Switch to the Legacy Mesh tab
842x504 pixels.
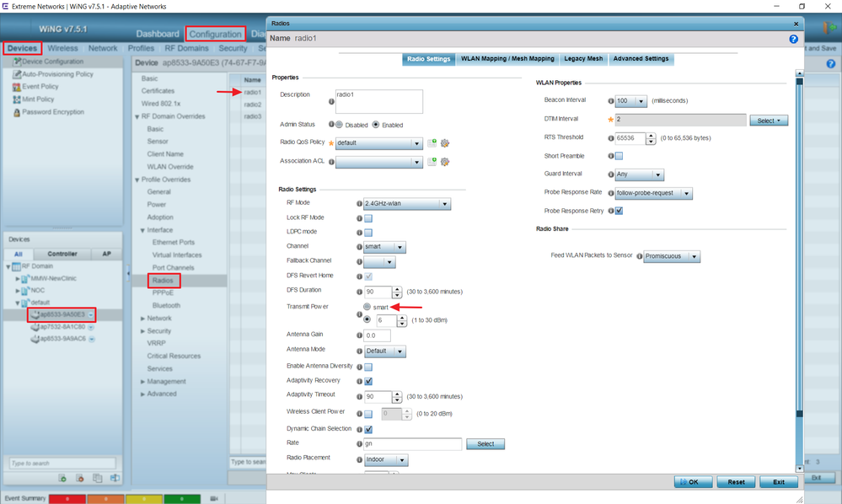583,59
